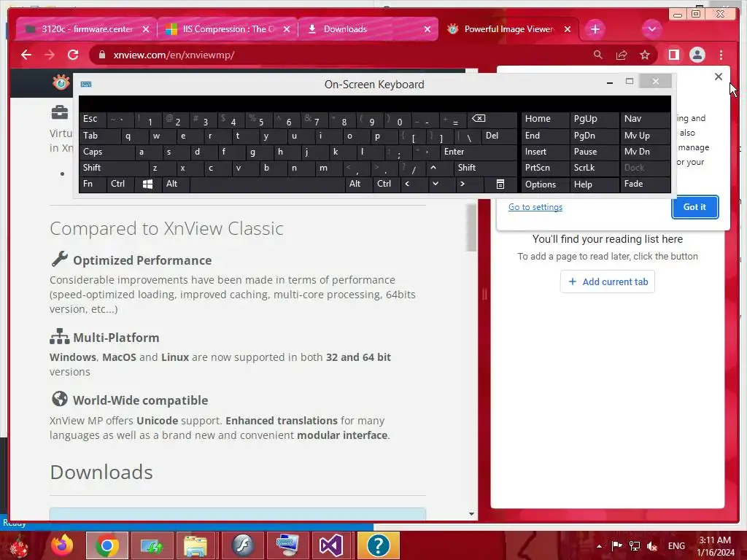The height and width of the screenshot is (560, 747).
Task: Click the Mv Up key
Action: pyautogui.click(x=645, y=136)
